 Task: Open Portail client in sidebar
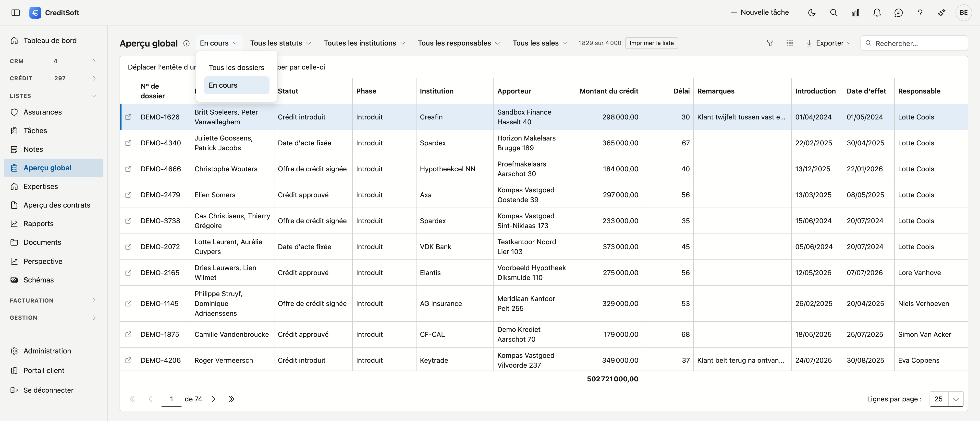[53, 371]
